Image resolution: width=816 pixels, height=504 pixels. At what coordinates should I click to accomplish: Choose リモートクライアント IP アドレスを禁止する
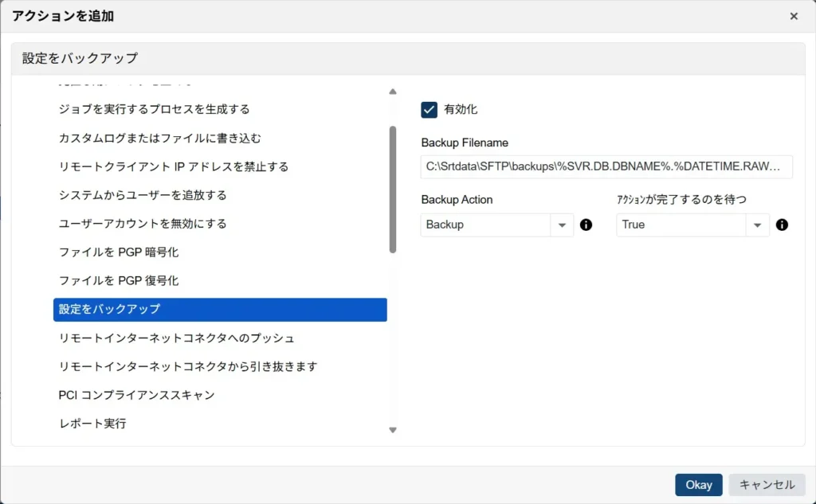[x=173, y=166]
